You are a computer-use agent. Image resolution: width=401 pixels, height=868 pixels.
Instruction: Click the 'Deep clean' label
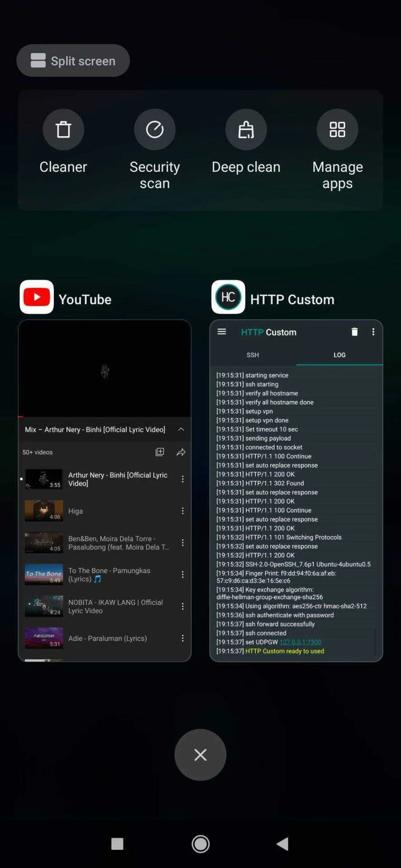[246, 167]
